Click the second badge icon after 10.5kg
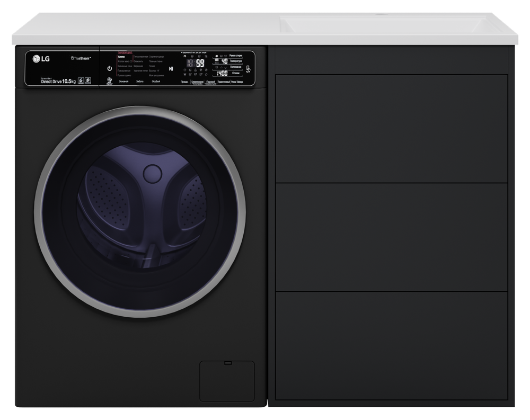Viewport: 530px width, 420px height. coord(87,81)
